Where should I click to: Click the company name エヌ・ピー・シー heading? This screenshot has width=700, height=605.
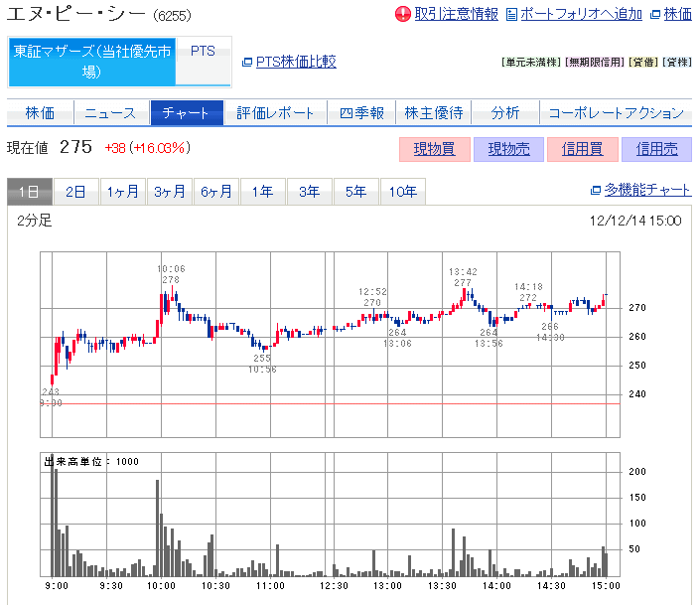pyautogui.click(x=76, y=14)
